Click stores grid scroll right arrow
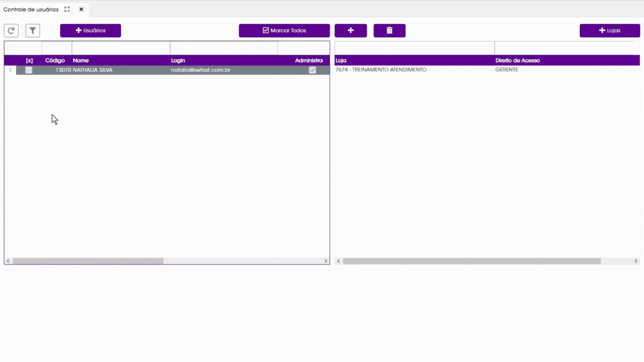644x362 pixels. [x=636, y=261]
